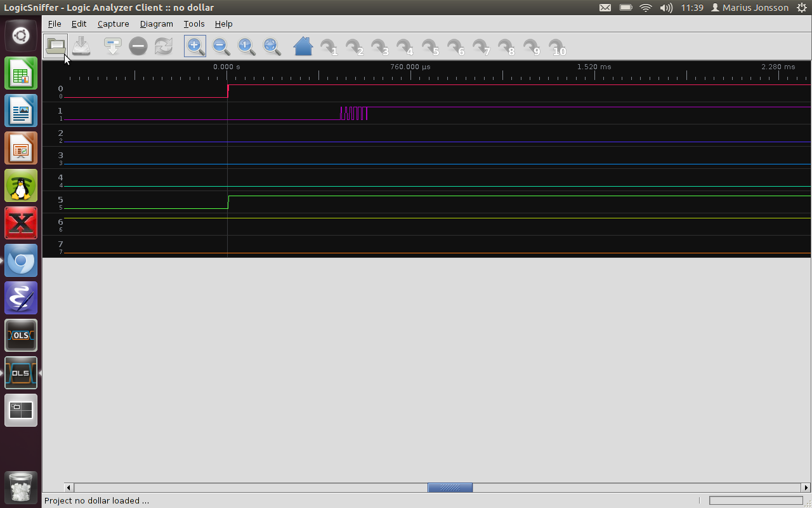Click the scrollbar left arrow

pos(69,488)
